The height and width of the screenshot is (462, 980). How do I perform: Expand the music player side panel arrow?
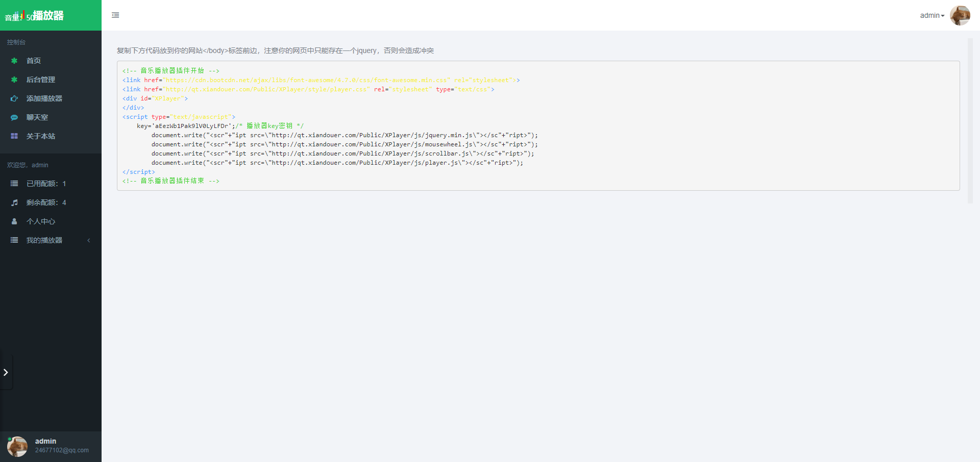coord(6,372)
